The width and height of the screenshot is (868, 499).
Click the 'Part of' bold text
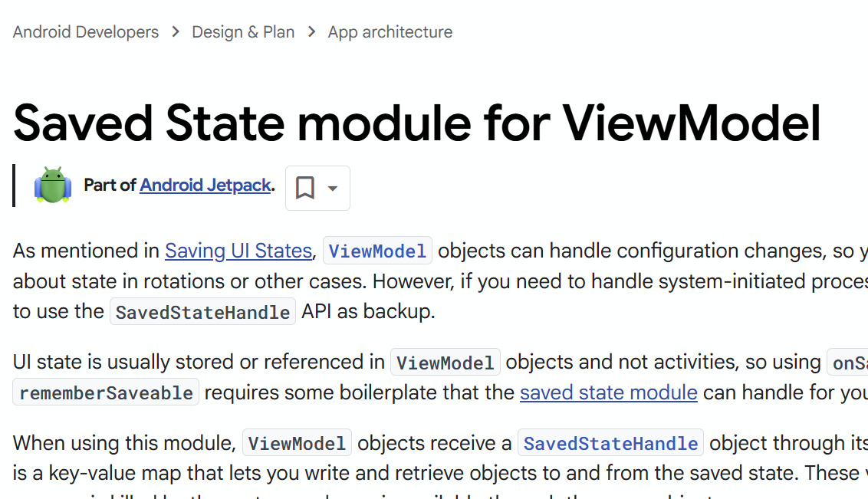110,185
